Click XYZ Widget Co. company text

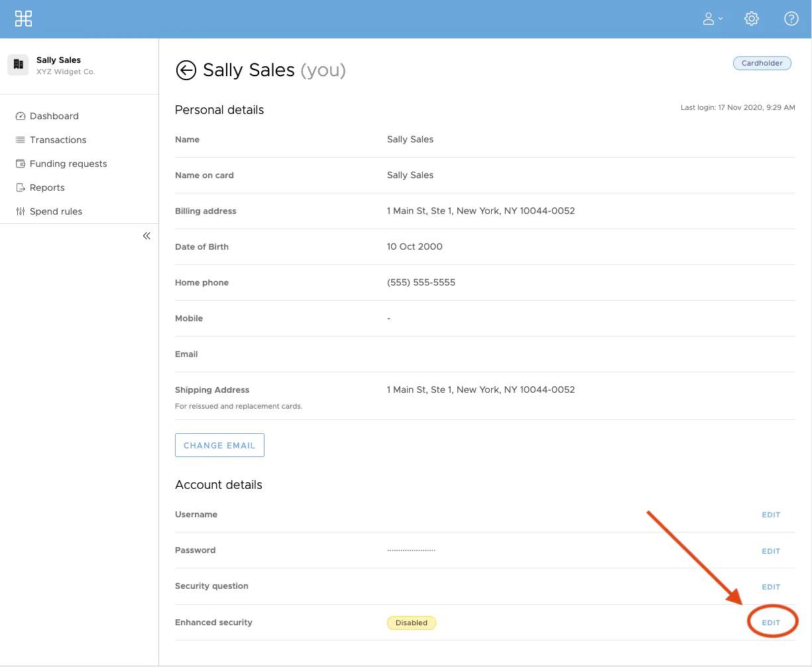(66, 72)
